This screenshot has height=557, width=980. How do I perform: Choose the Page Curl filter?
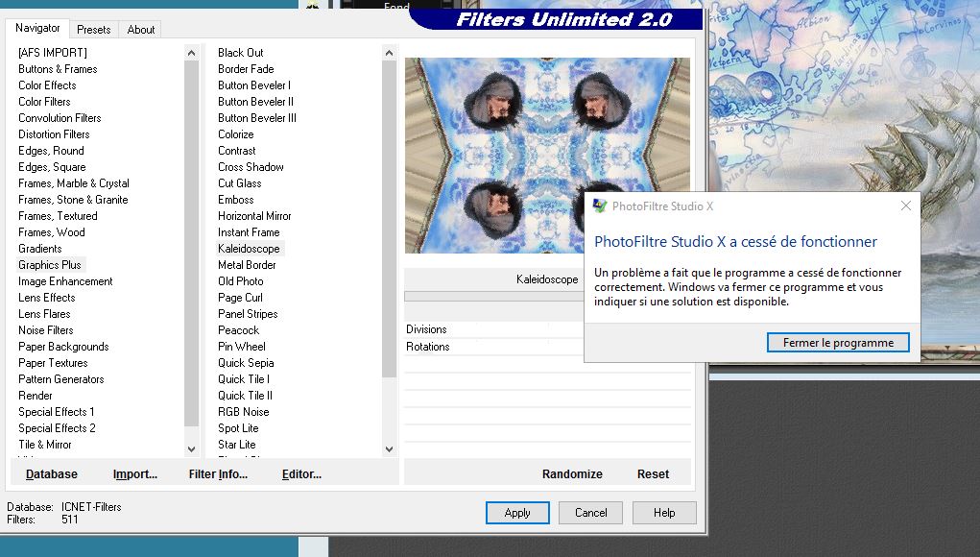click(x=240, y=298)
